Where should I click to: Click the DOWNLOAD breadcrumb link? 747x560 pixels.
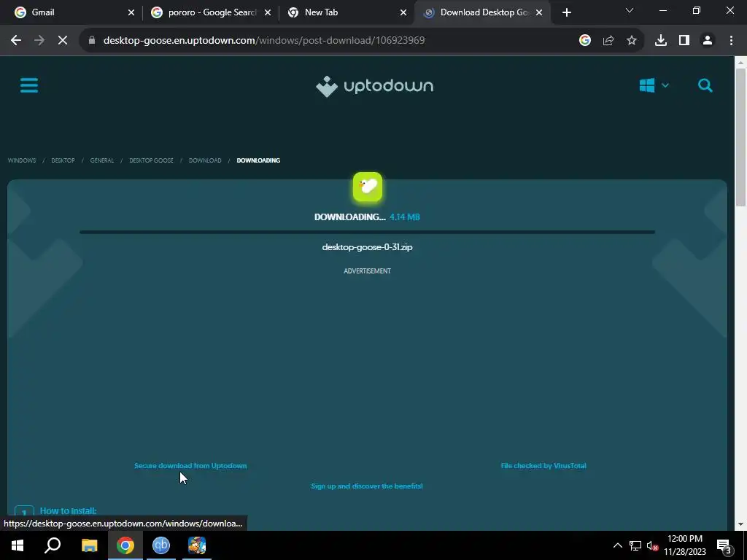click(x=205, y=160)
